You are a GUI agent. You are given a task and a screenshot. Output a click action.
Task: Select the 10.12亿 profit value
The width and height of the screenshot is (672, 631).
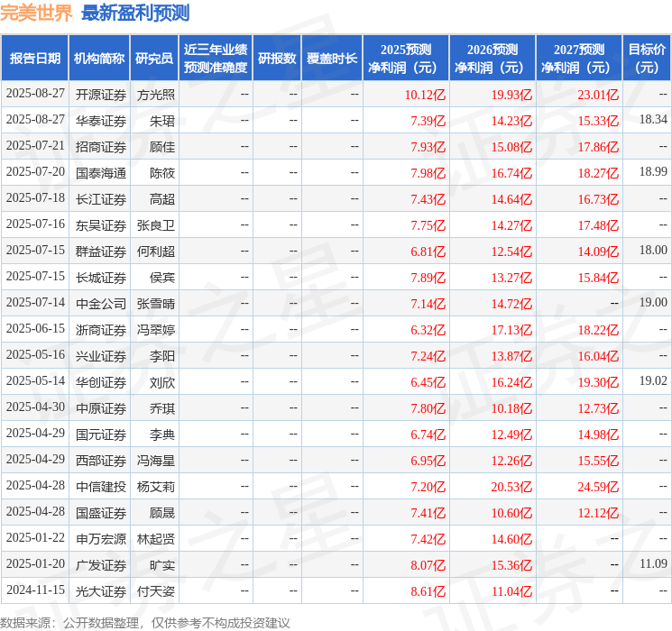click(x=425, y=95)
